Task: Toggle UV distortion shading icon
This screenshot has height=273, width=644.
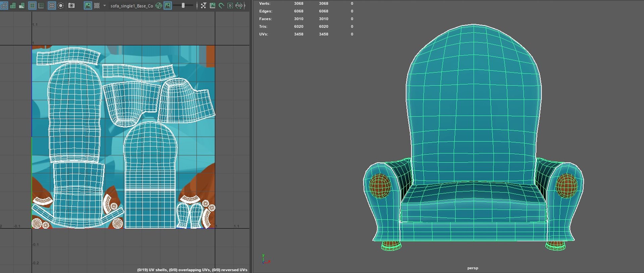Action: 21,6
